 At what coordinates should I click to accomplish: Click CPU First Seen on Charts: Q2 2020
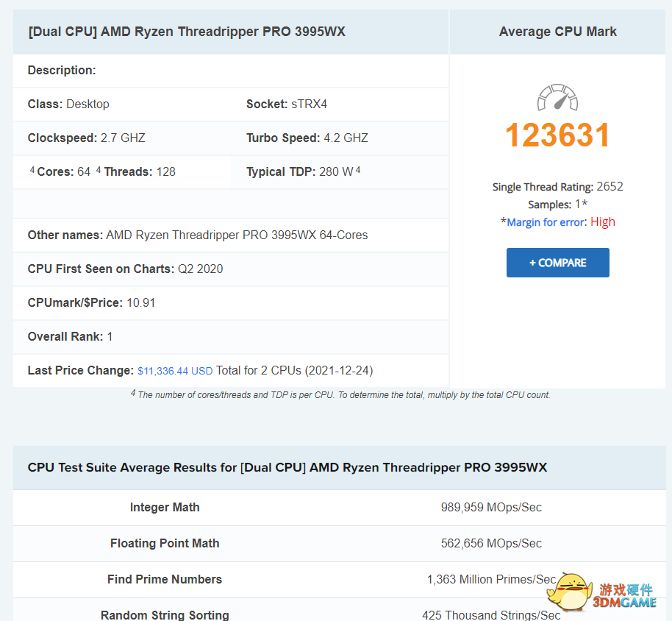(x=125, y=269)
